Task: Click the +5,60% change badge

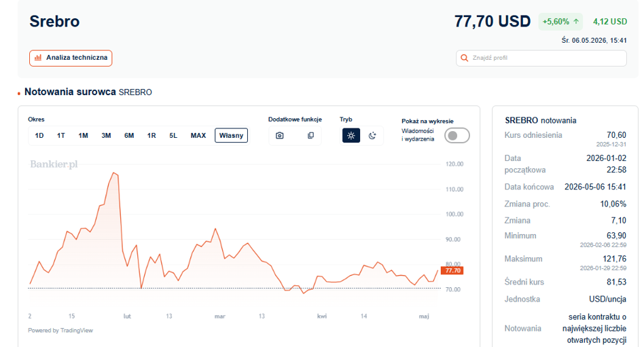Action: pos(560,21)
